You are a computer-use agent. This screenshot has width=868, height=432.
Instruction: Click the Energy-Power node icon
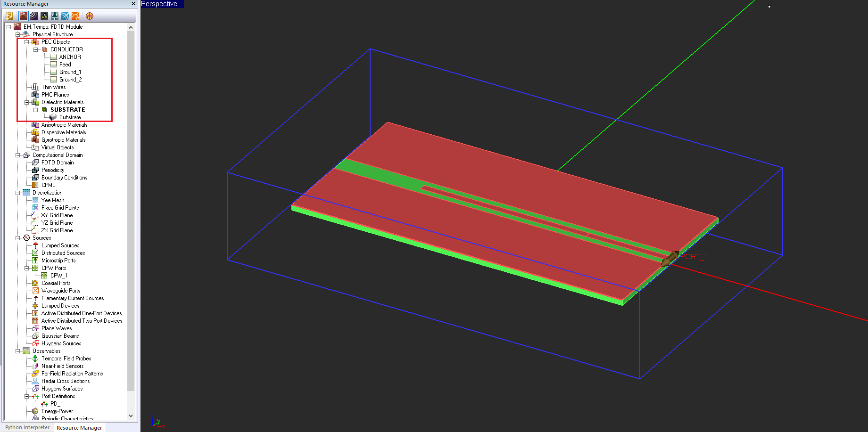(x=35, y=411)
